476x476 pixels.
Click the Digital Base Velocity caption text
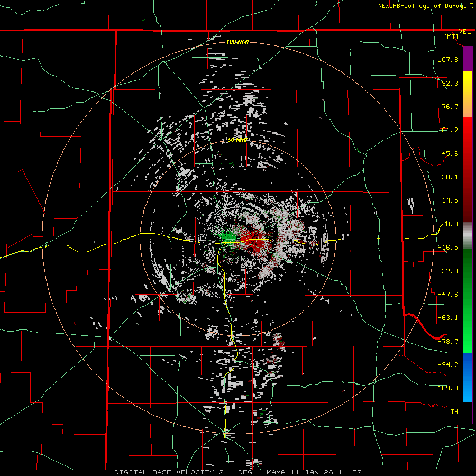click(x=237, y=472)
